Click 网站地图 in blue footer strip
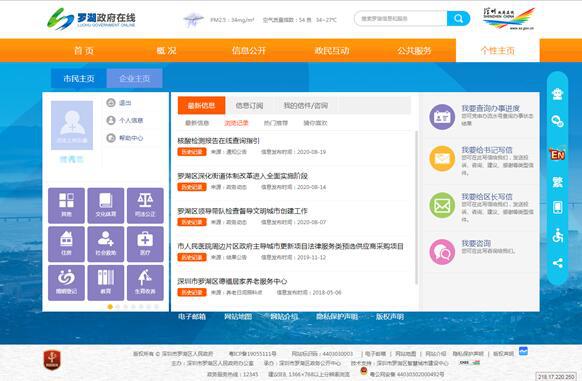The image size is (582, 381). [238, 316]
